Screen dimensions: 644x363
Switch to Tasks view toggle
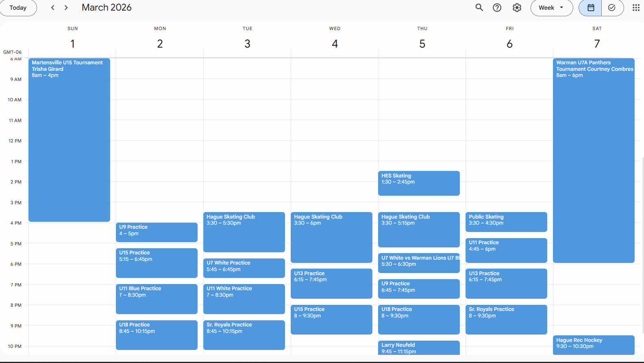612,8
